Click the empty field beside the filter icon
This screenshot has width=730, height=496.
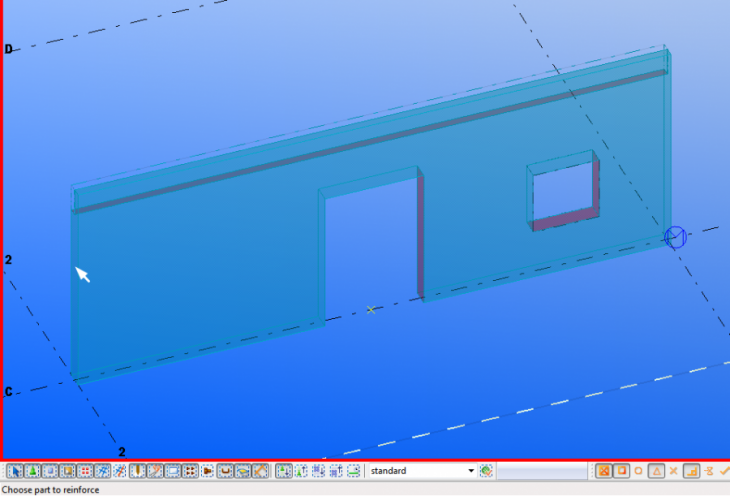point(542,471)
